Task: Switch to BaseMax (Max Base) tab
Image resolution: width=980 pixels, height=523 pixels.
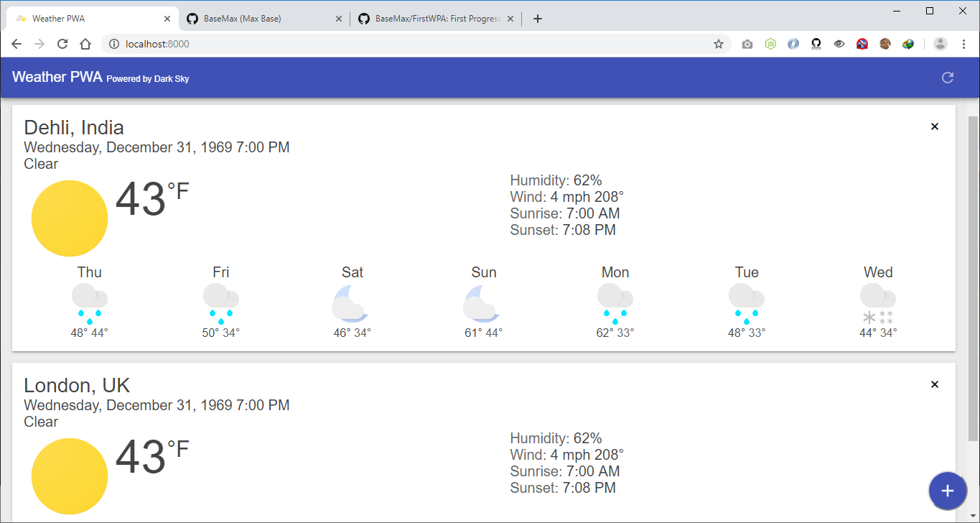Action: [x=263, y=19]
